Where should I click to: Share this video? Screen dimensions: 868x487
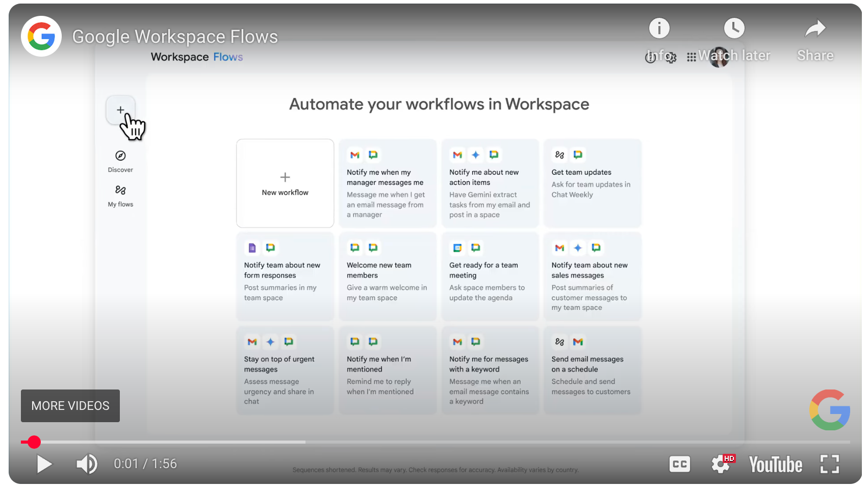point(815,41)
